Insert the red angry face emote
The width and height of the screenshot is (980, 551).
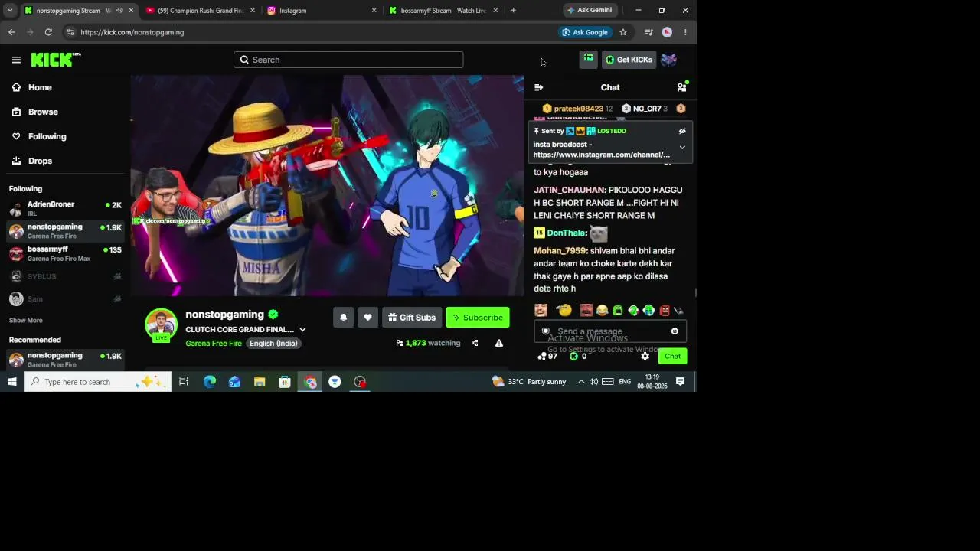pyautogui.click(x=664, y=310)
